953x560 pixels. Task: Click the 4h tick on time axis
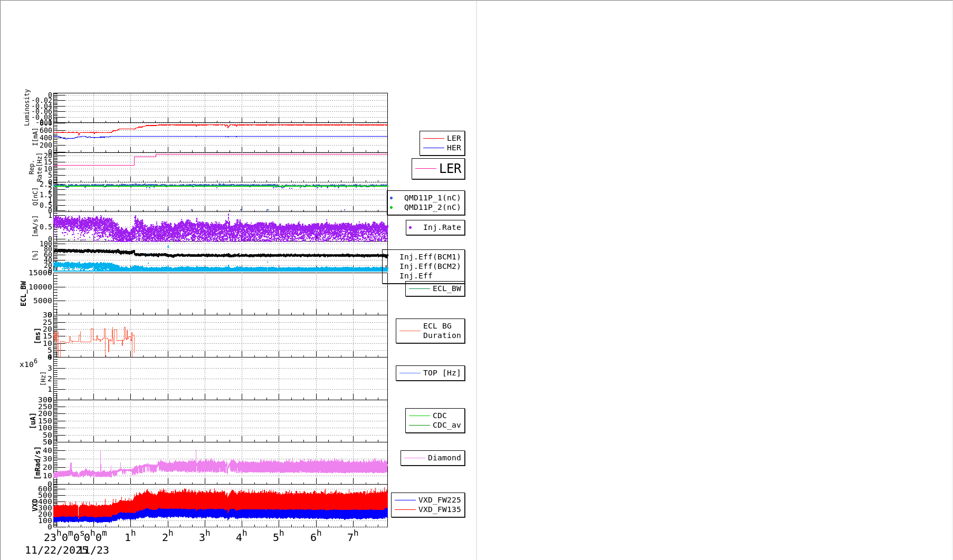pyautogui.click(x=241, y=536)
